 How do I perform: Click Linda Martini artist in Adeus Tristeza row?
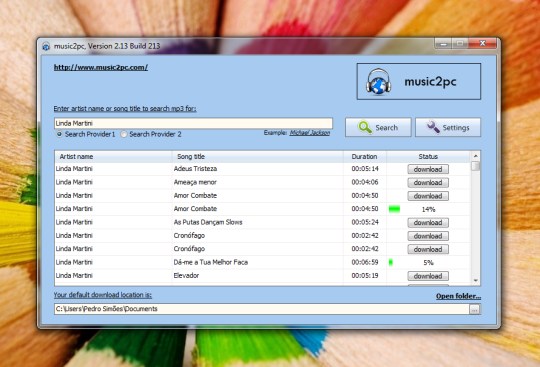tap(74, 169)
